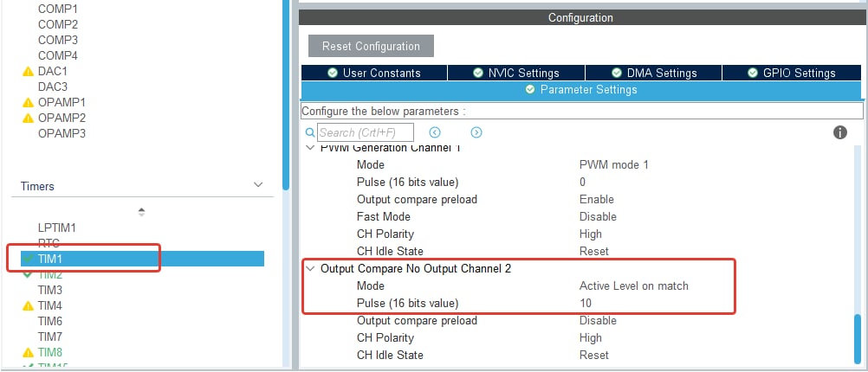Click the sort arrows under Timers
The image size is (868, 372).
(141, 211)
